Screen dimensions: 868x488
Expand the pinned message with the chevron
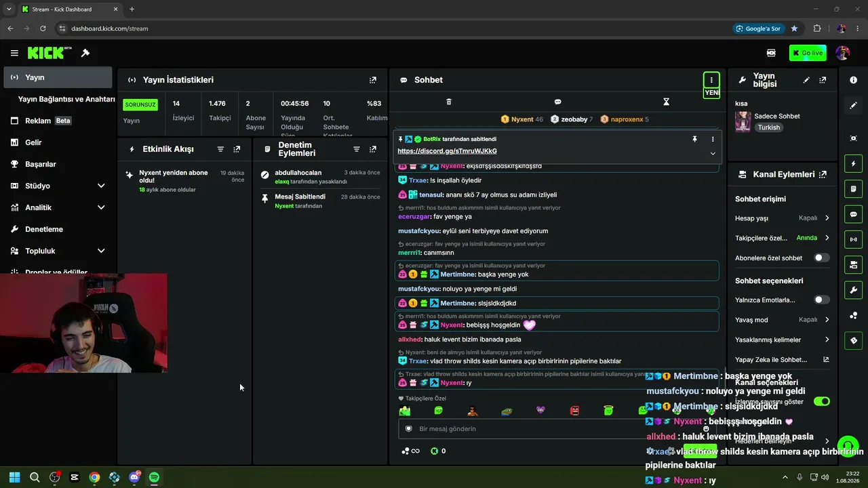713,154
